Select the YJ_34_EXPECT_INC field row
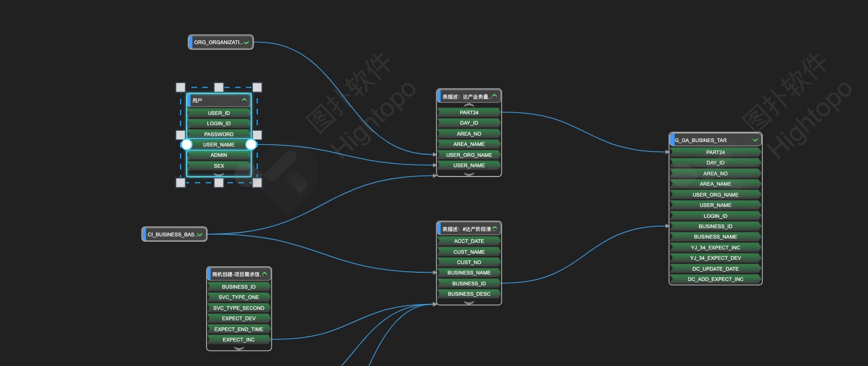This screenshot has height=366, width=868. click(x=715, y=247)
